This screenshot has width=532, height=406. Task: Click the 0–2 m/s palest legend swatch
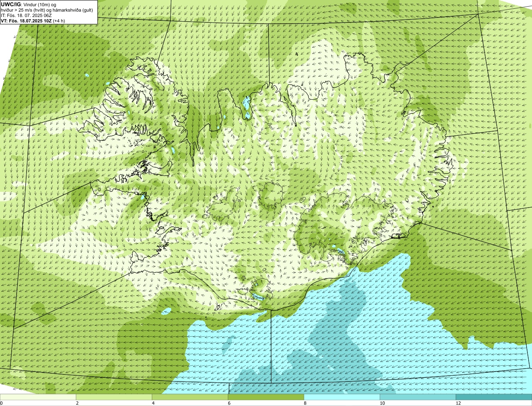[38, 397]
